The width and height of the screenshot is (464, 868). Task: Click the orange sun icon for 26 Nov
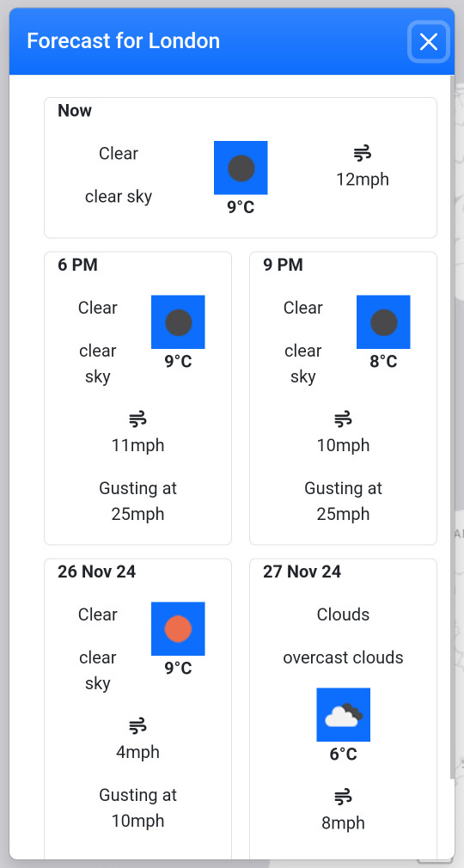(x=178, y=628)
